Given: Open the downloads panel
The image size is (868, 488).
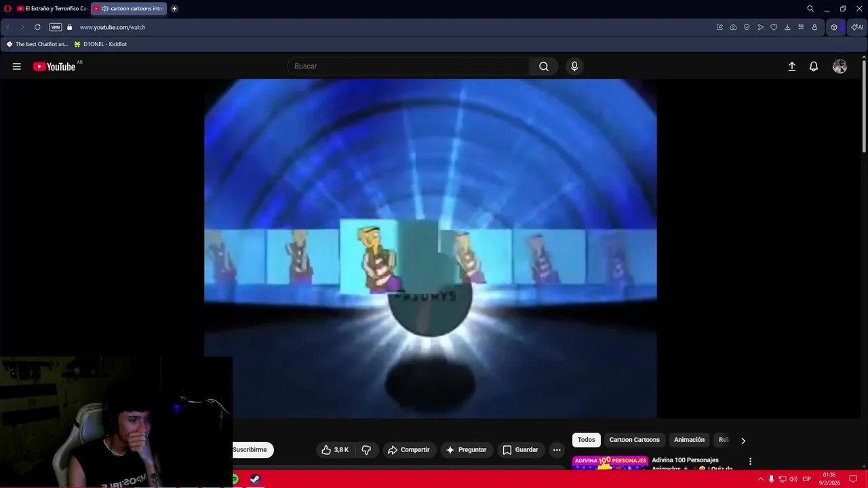Looking at the screenshot, I should (x=787, y=27).
